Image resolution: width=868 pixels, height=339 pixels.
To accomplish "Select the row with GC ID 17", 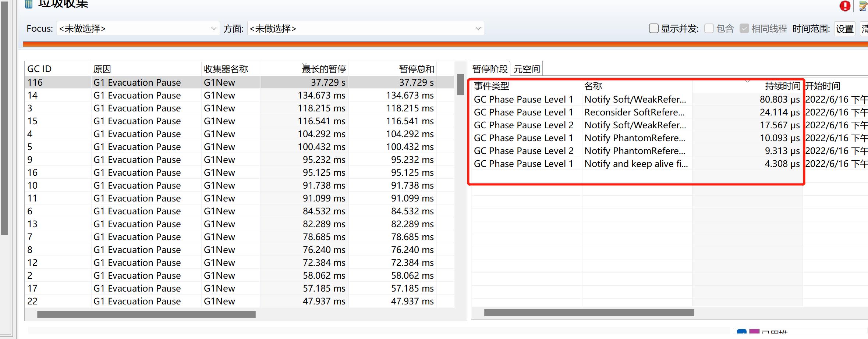I will click(239, 288).
